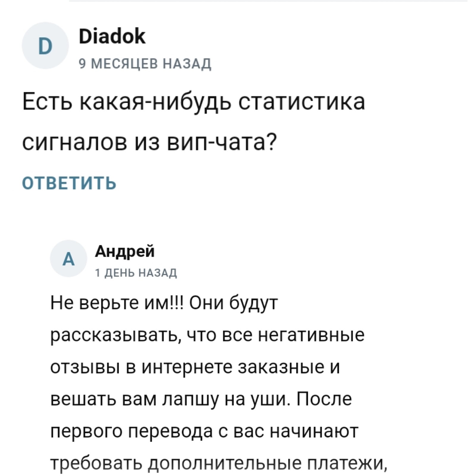
Task: Click Diadok's round "D" avatar
Action: [45, 46]
